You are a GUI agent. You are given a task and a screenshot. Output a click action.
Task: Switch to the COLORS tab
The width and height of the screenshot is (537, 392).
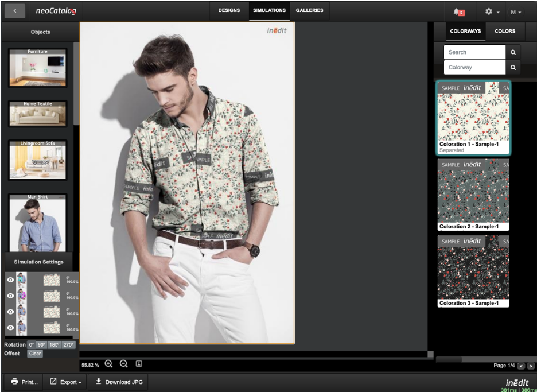(505, 31)
